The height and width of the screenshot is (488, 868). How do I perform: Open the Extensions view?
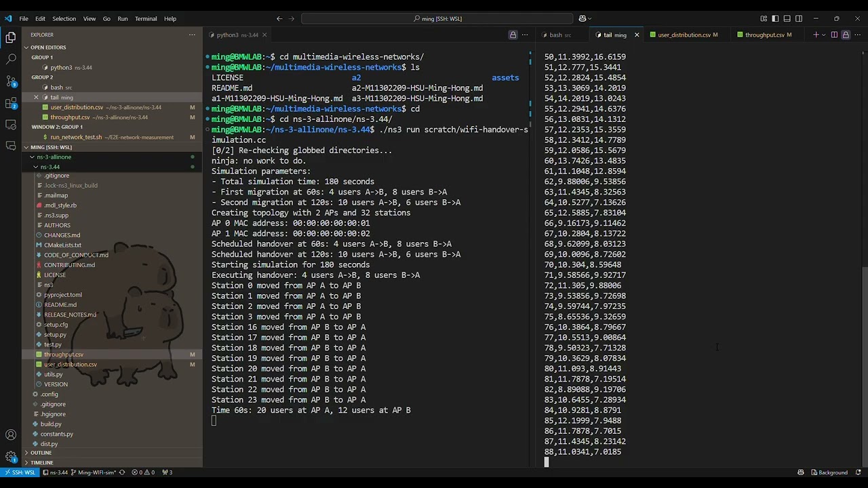point(11,103)
